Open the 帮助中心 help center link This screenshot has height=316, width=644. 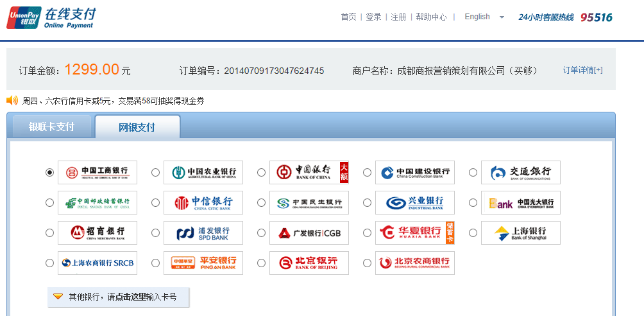[x=431, y=17]
